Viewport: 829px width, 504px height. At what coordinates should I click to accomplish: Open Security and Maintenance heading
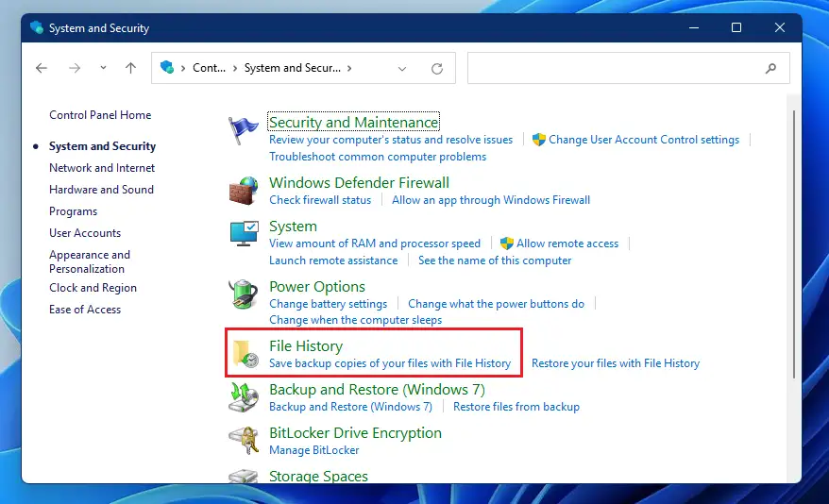[353, 122]
